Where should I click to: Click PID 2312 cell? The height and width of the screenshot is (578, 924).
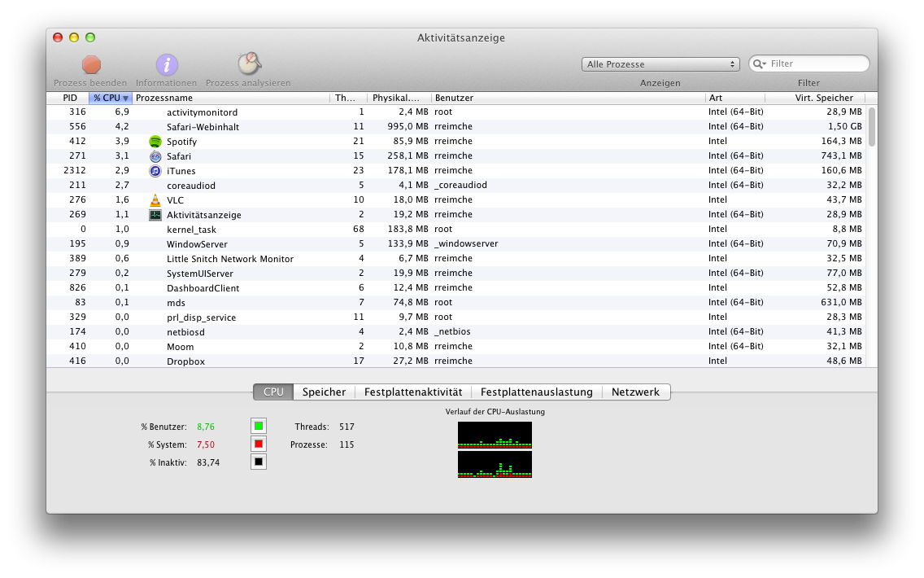pyautogui.click(x=75, y=170)
